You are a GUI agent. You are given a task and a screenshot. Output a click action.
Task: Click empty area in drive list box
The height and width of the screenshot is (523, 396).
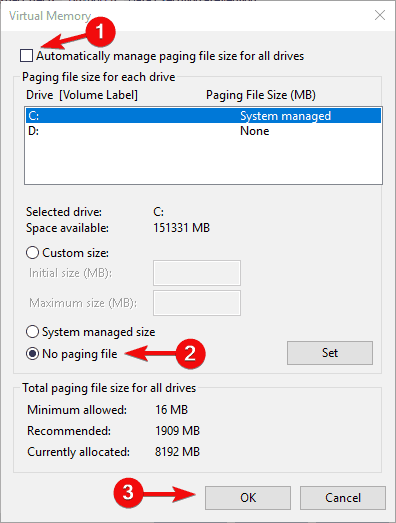[x=203, y=161]
